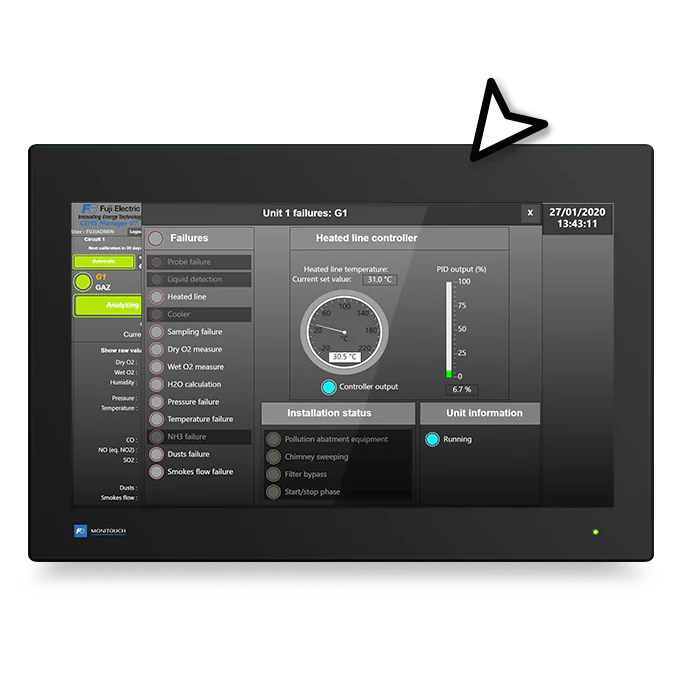This screenshot has width=682, height=682.
Task: Click the green G1 GAZ circle
Action: click(x=82, y=282)
